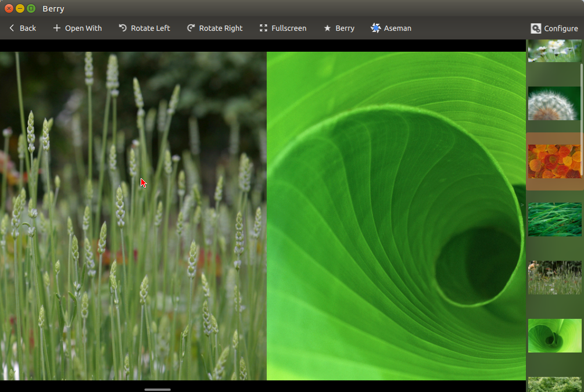Activate the Fullscreen label
This screenshot has height=392, width=584.
289,28
